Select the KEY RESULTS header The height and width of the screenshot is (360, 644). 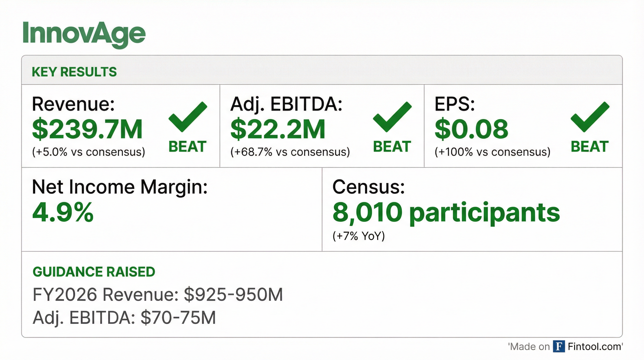[x=74, y=72]
